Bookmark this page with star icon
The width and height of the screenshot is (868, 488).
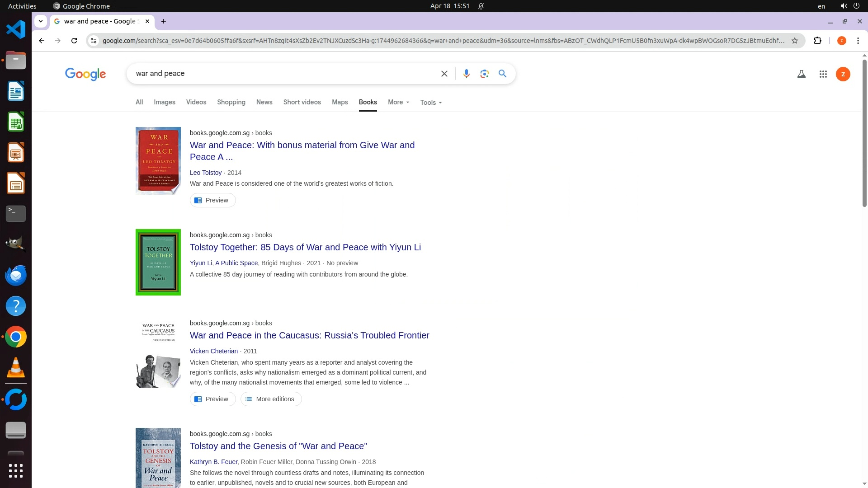click(794, 41)
